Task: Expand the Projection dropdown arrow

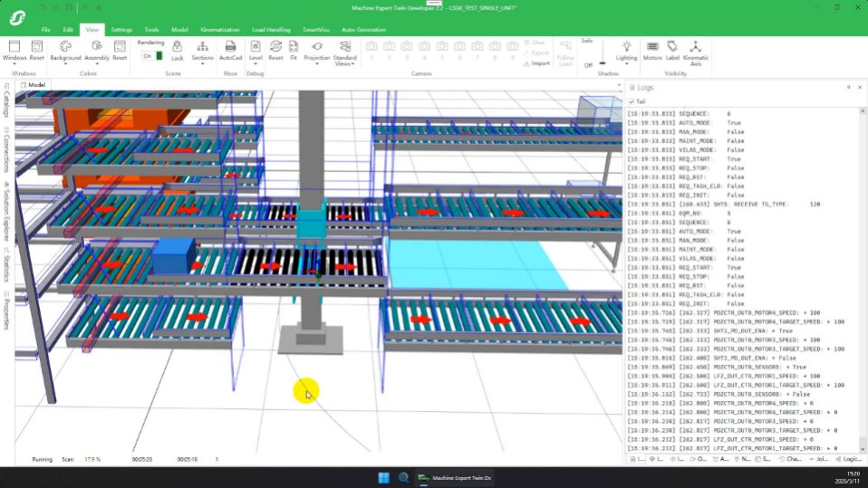Action: [x=316, y=63]
